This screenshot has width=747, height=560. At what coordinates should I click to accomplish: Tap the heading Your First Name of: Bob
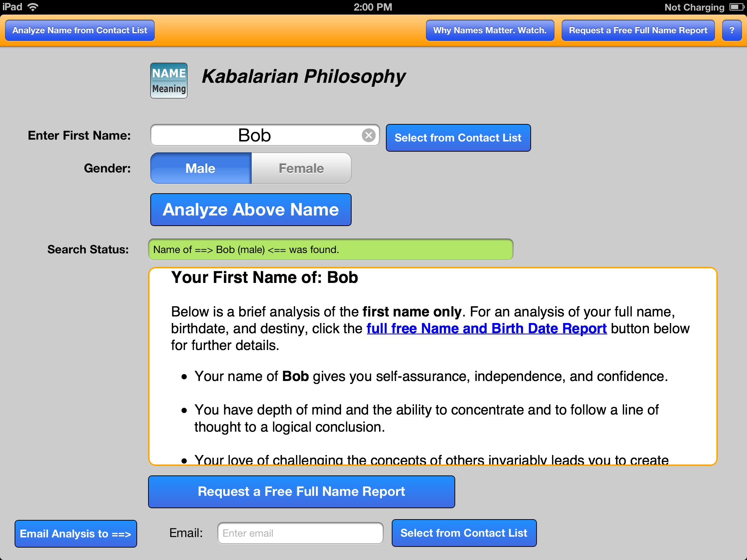[264, 277]
